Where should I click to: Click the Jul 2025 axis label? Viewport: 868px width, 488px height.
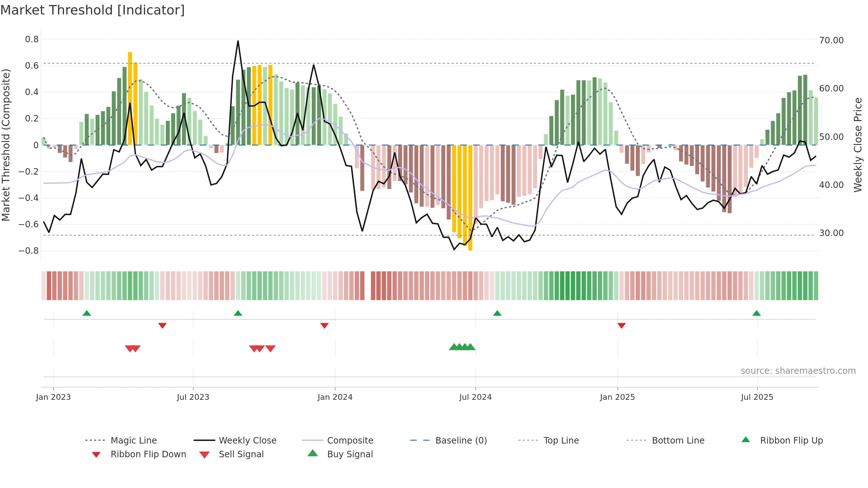click(757, 397)
